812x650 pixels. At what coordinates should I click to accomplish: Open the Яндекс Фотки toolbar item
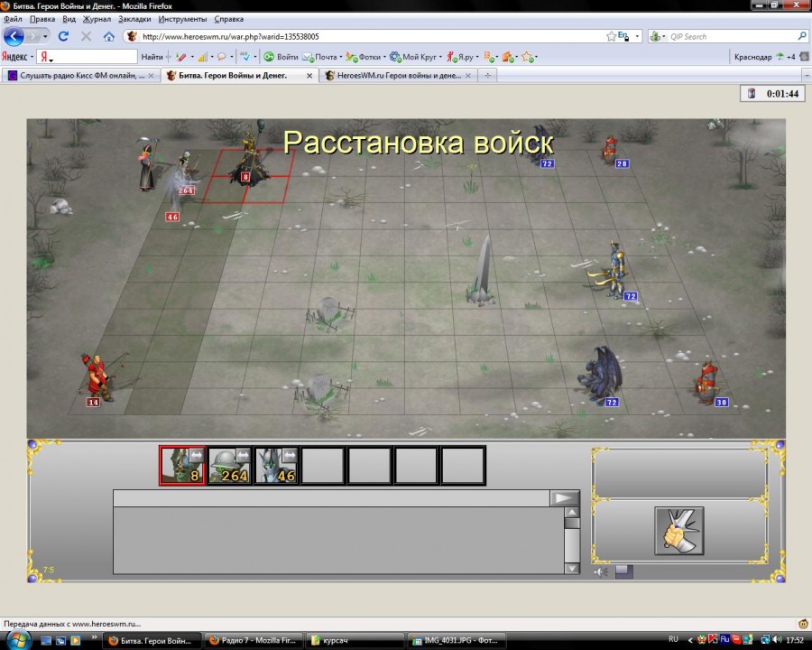coord(364,57)
